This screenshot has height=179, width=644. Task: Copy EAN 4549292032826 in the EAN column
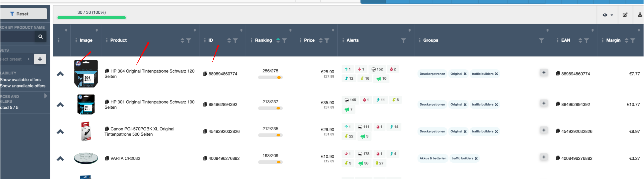point(558,131)
